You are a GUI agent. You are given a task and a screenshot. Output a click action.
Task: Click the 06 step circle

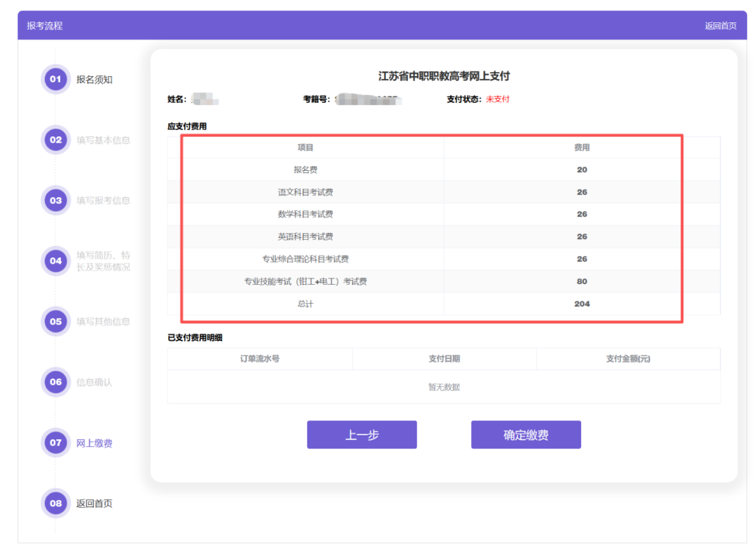click(x=55, y=382)
